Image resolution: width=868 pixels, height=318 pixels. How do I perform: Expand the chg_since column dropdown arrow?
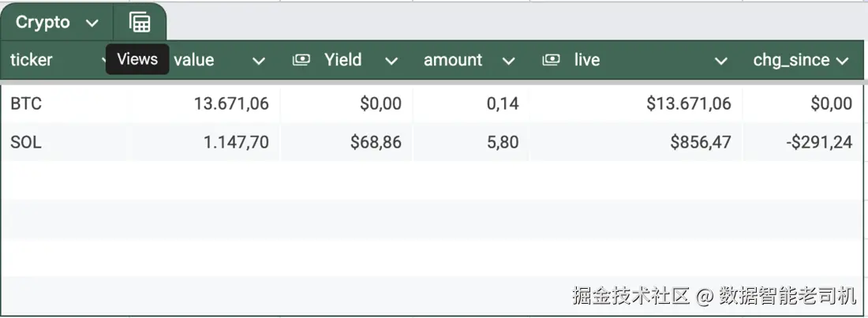842,61
